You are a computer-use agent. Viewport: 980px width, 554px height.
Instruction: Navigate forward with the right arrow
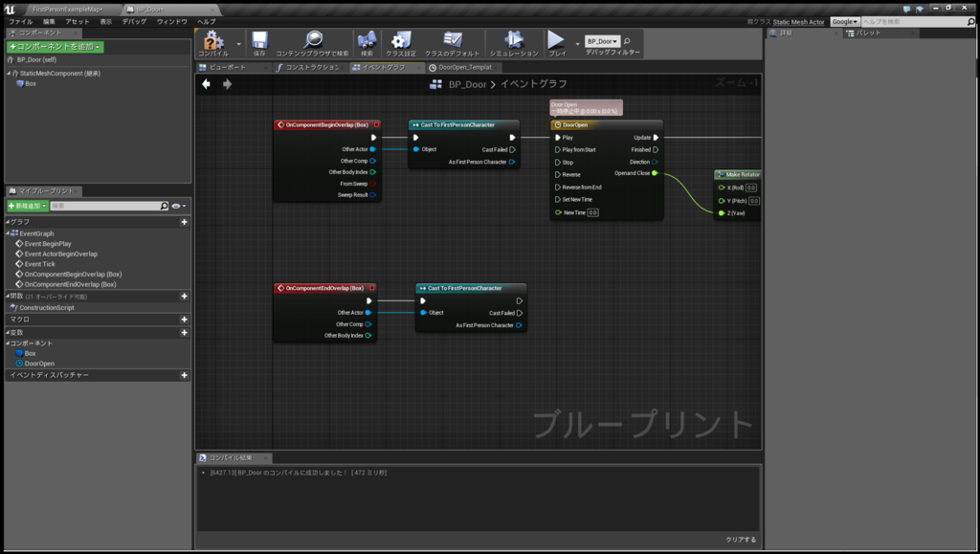(x=227, y=83)
